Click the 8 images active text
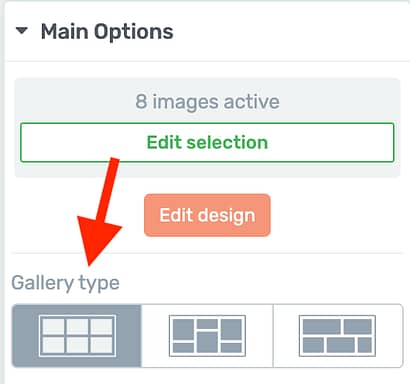 point(207,102)
